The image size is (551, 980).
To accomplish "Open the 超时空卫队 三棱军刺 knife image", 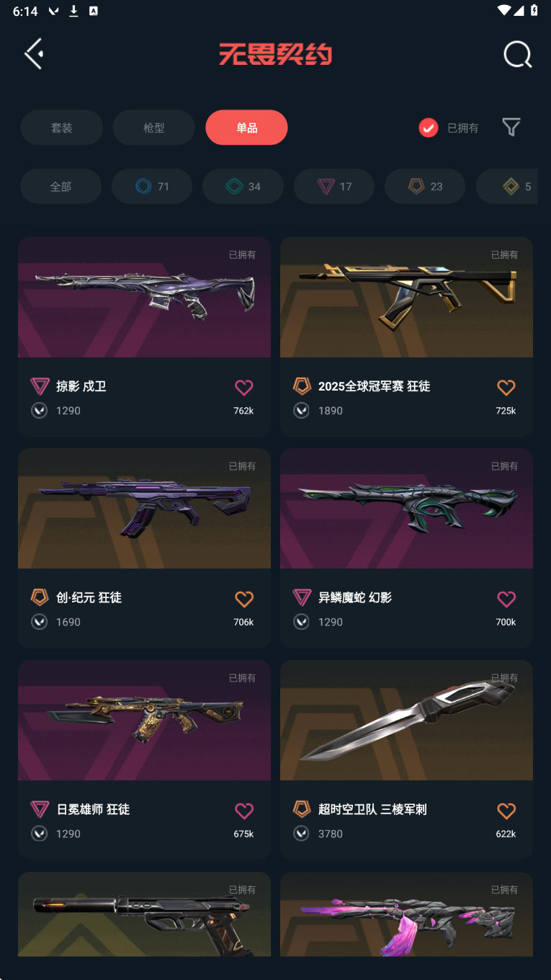I will click(406, 721).
